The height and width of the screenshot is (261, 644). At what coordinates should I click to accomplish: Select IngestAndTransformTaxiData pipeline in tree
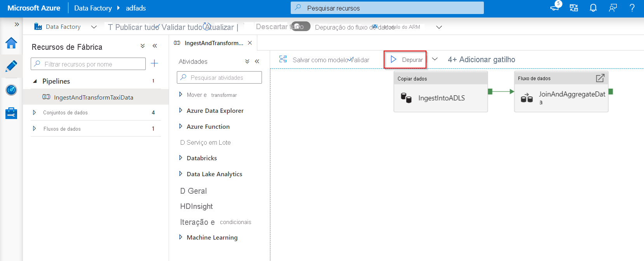(x=96, y=97)
